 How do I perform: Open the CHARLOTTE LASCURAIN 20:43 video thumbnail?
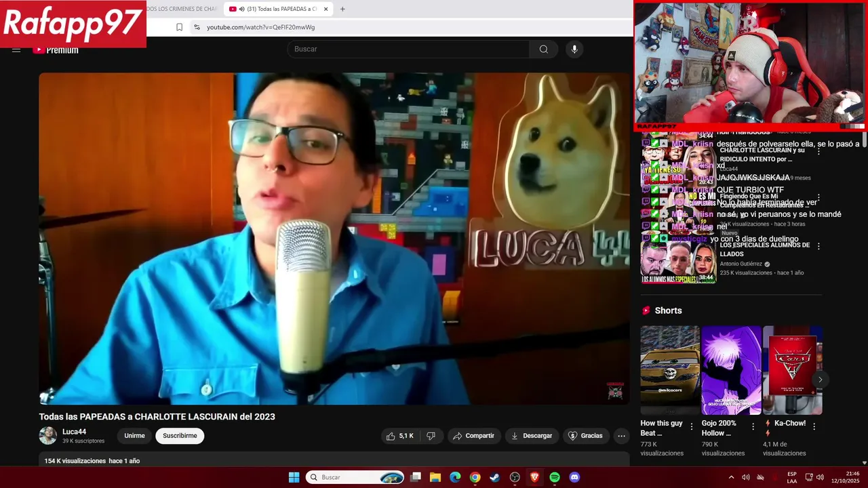tap(678, 165)
